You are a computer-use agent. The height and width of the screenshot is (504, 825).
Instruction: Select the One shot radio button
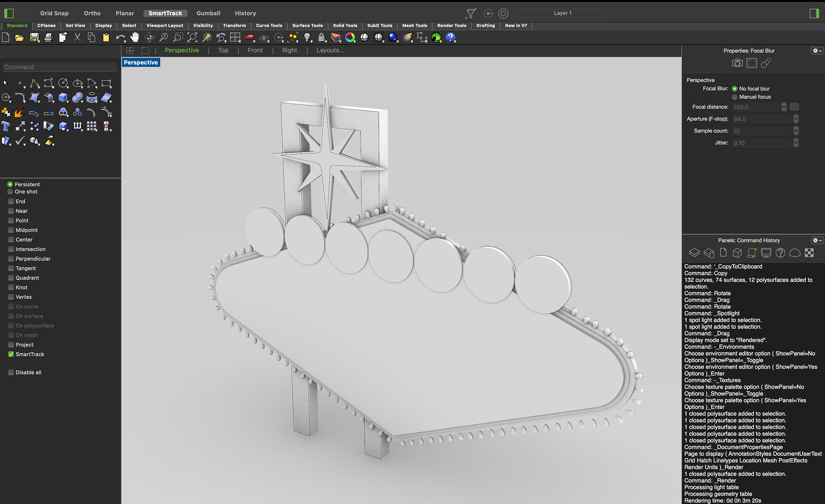10,192
